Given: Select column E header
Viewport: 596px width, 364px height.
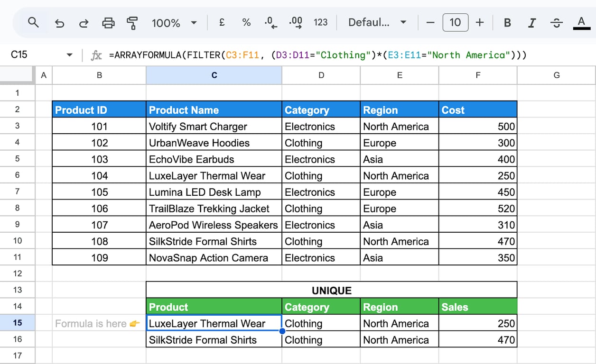Looking at the screenshot, I should point(400,75).
